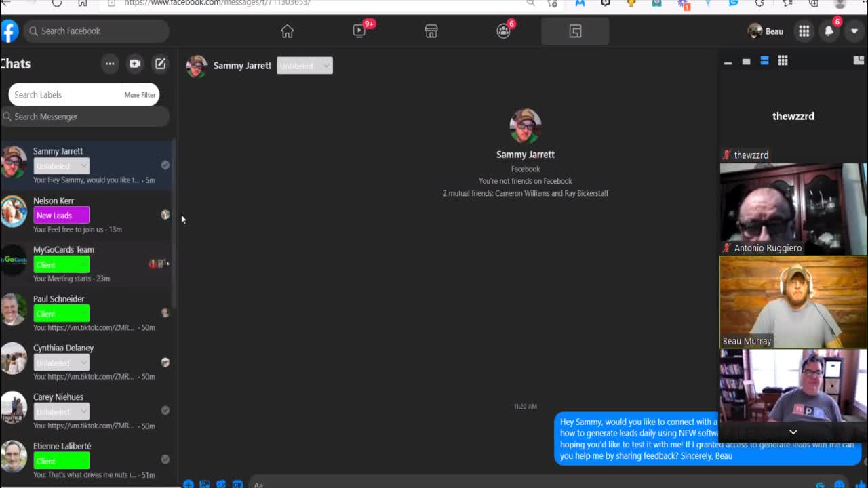Viewport: 868px width, 488px height.
Task: Open the account dropdown arrow
Action: 854,31
